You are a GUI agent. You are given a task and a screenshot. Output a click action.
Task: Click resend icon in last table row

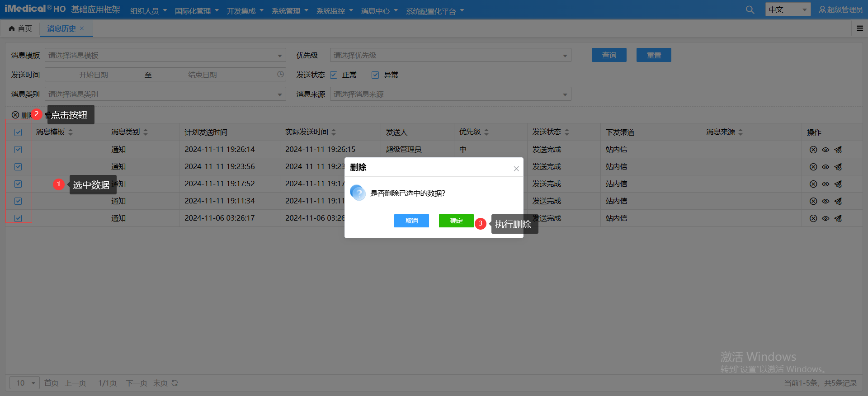tap(838, 218)
